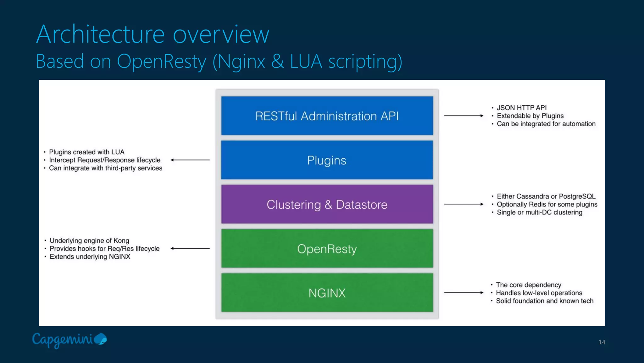Viewport: 644px width, 363px height.
Task: Click the RESTful Administration API block
Action: click(x=327, y=116)
